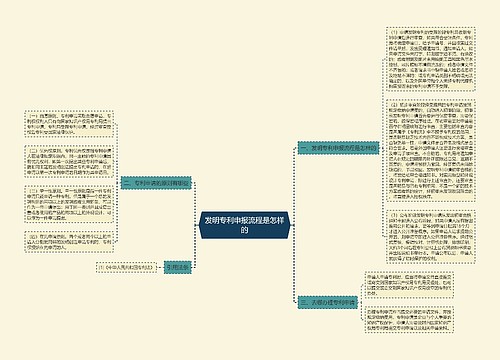Click connector junction left of central node
The width and height of the screenshot is (500, 360).
click(x=196, y=225)
